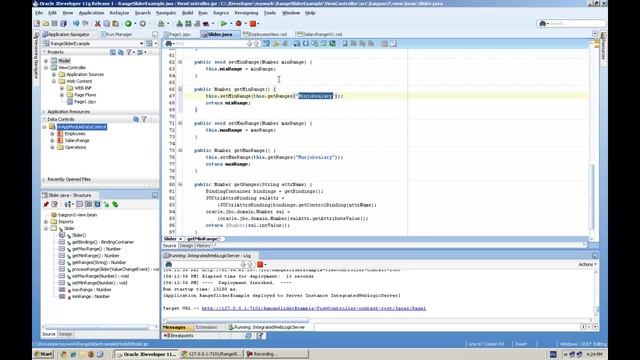Open the Recording taskbar button
Screen dimensions: 640x360
pyautogui.click(x=276, y=354)
